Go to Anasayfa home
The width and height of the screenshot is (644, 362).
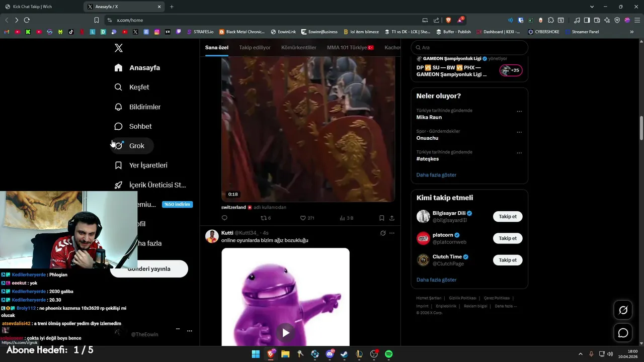pyautogui.click(x=137, y=67)
